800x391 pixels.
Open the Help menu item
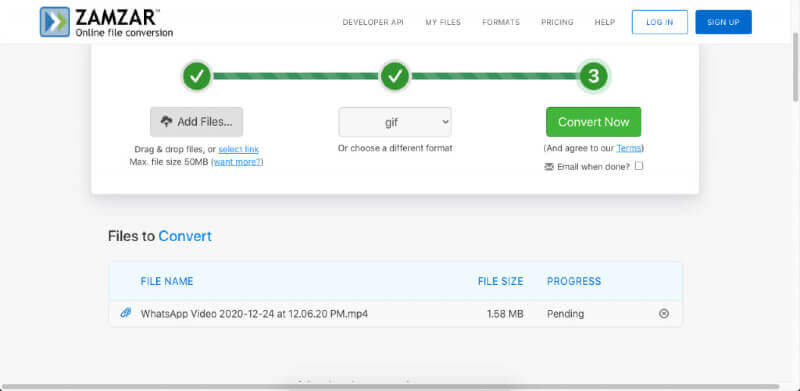click(605, 22)
